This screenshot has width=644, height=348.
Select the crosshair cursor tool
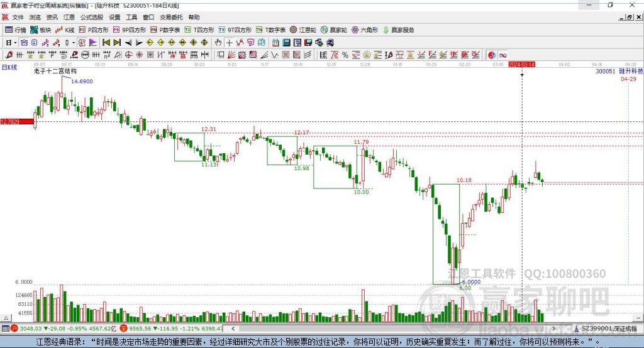229,43
